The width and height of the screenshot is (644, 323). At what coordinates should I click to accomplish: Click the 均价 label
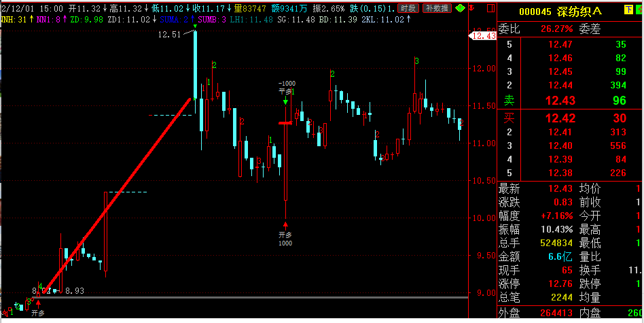click(x=590, y=189)
